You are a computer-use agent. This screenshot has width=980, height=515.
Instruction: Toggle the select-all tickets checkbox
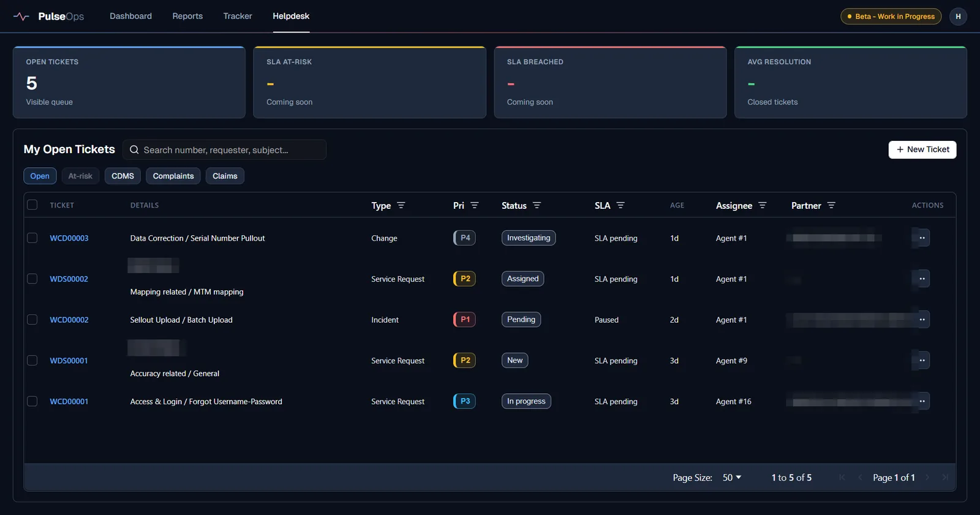[x=32, y=205]
